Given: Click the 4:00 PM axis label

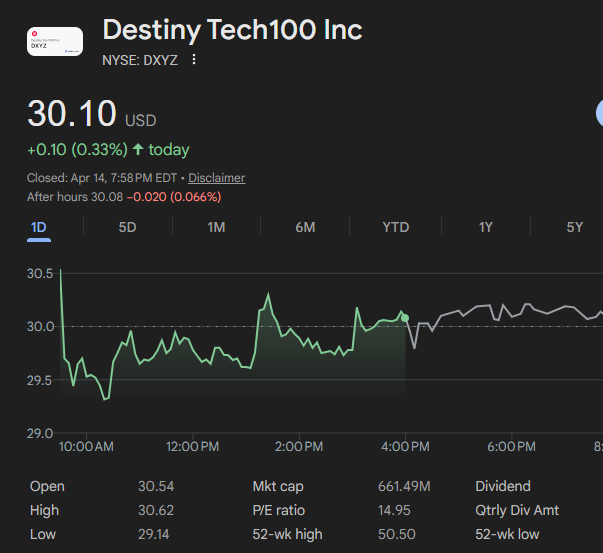Looking at the screenshot, I should [x=405, y=447].
